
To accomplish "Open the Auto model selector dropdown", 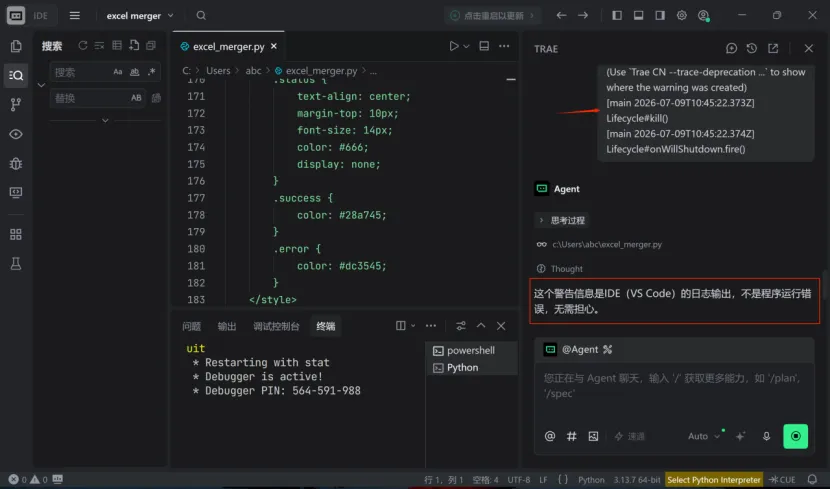I will (x=704, y=436).
